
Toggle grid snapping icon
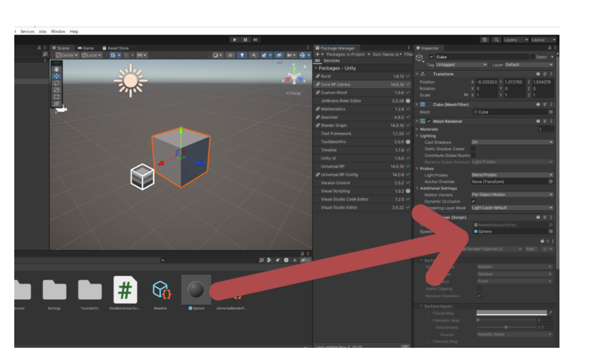pyautogui.click(x=128, y=55)
